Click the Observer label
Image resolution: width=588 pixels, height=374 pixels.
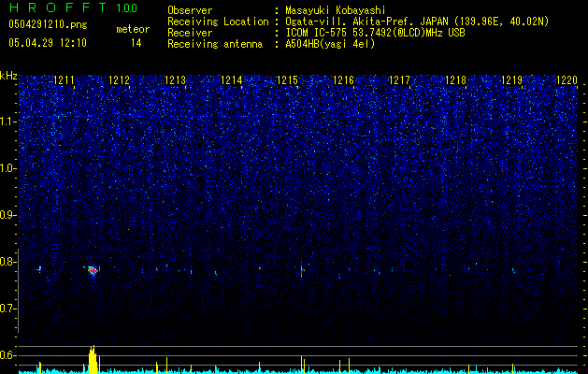pyautogui.click(x=190, y=10)
